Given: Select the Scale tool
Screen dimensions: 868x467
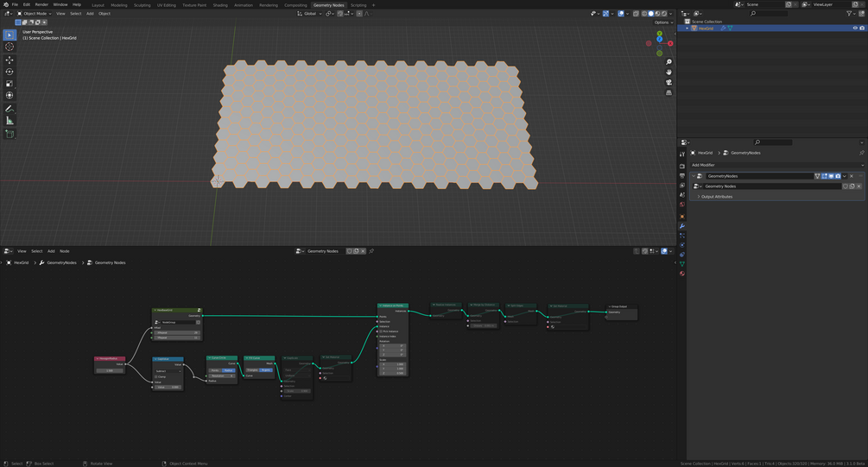Looking at the screenshot, I should (10, 84).
